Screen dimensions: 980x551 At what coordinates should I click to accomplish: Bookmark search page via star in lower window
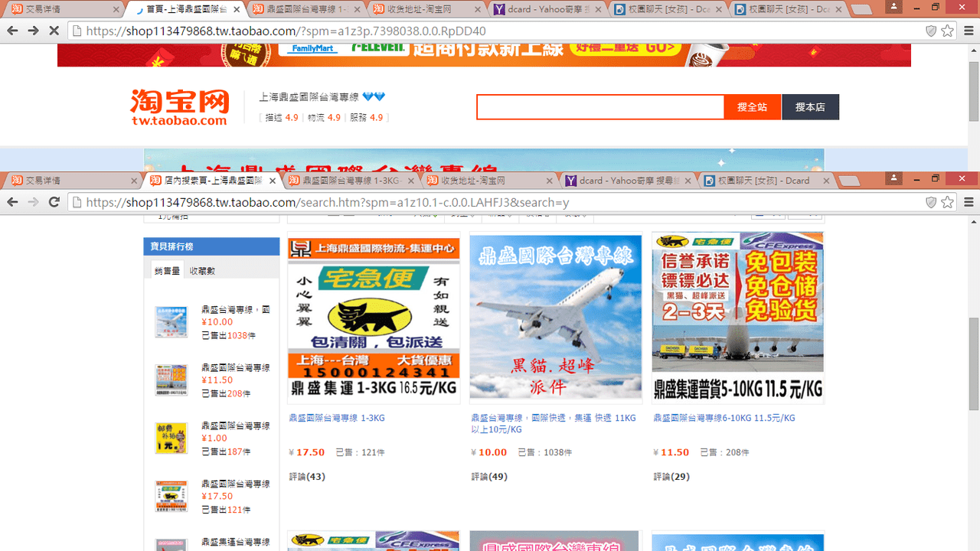(948, 202)
